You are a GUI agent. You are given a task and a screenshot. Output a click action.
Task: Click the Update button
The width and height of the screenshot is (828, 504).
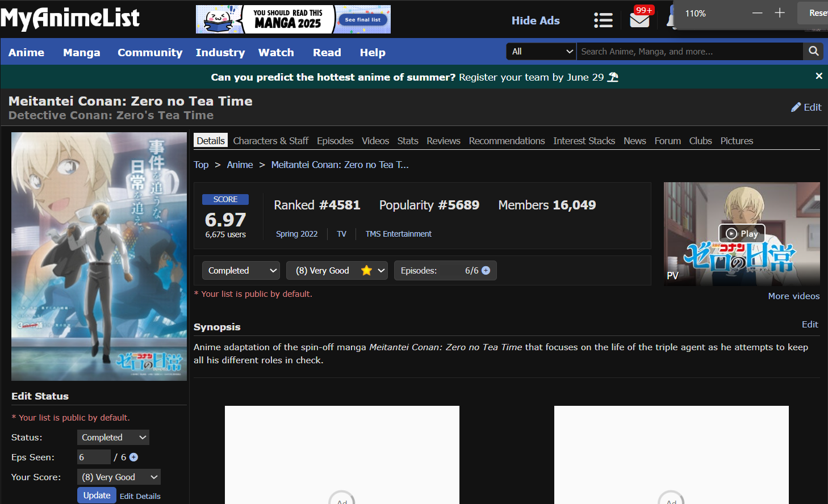point(97,495)
